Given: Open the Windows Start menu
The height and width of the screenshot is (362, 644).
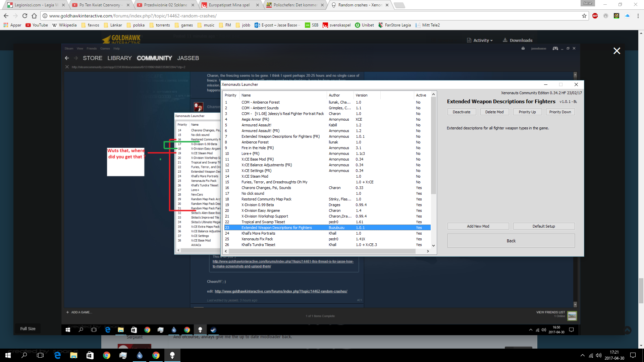Looking at the screenshot, I should [8, 355].
